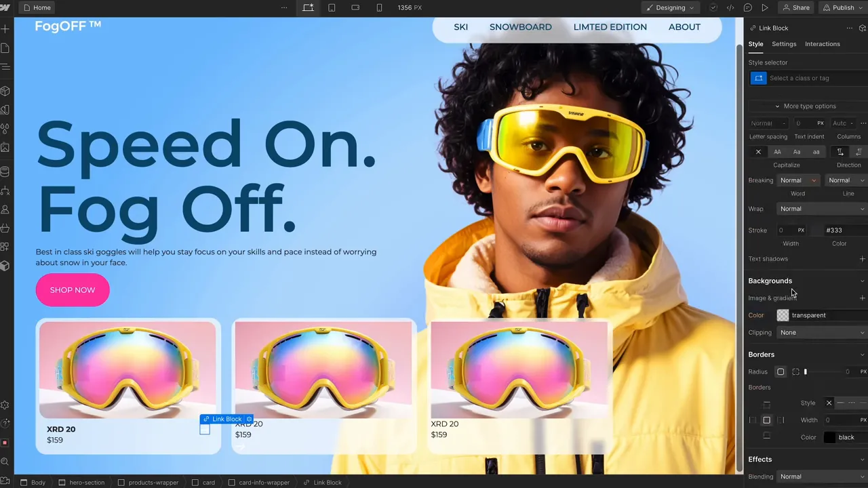Click the SNOWBOARD nav link
Screen dimensions: 868x488
521,27
